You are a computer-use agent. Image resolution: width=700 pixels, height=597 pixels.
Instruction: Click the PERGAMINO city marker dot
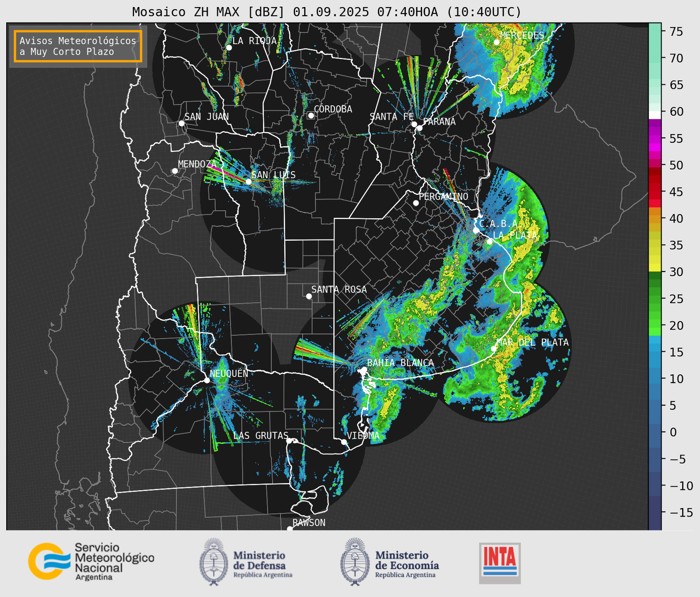click(x=416, y=203)
